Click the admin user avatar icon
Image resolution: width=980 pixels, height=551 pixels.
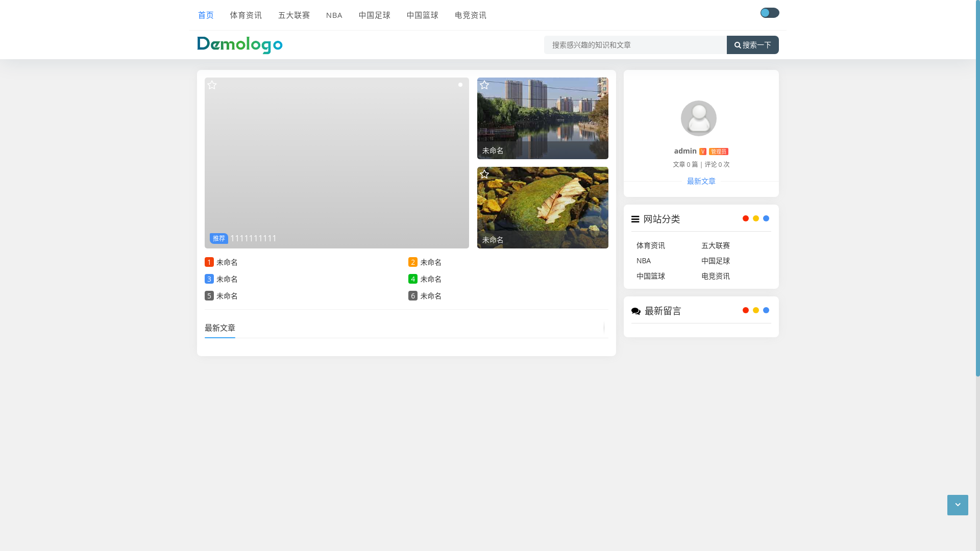(698, 118)
